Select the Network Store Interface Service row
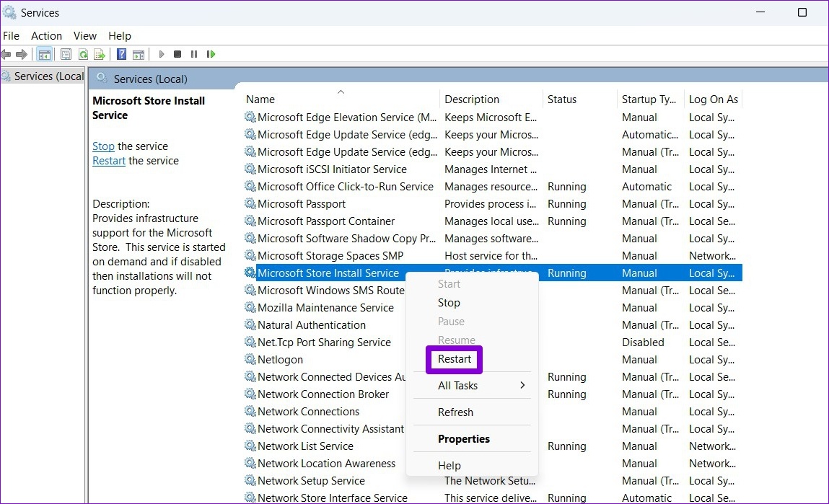Image resolution: width=829 pixels, height=504 pixels. pos(493,498)
